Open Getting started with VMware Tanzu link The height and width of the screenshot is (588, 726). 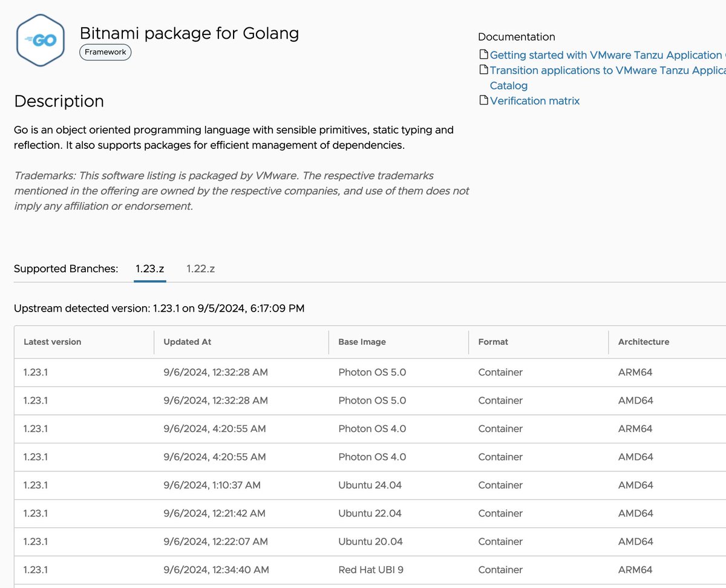tap(607, 55)
